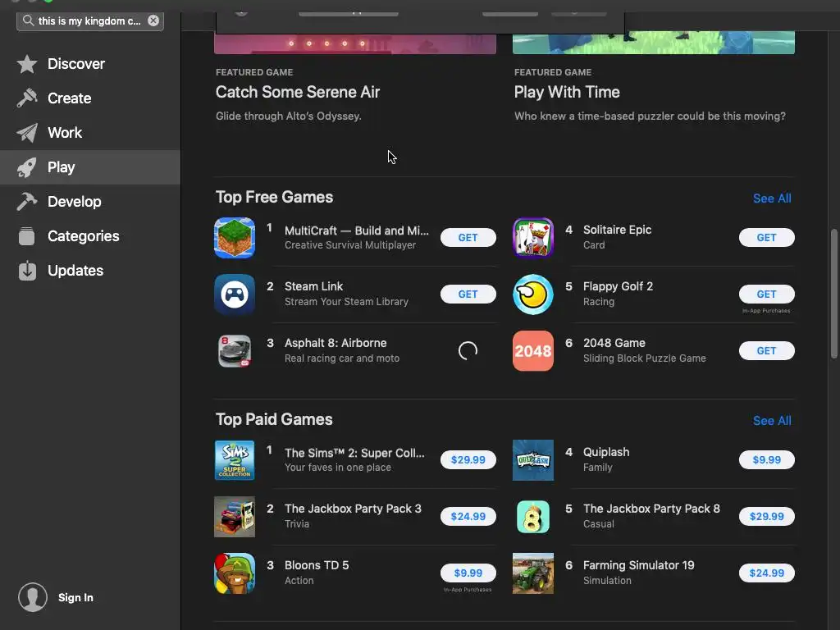Click the search magnifier icon
Image resolution: width=840 pixels, height=630 pixels.
[28, 21]
